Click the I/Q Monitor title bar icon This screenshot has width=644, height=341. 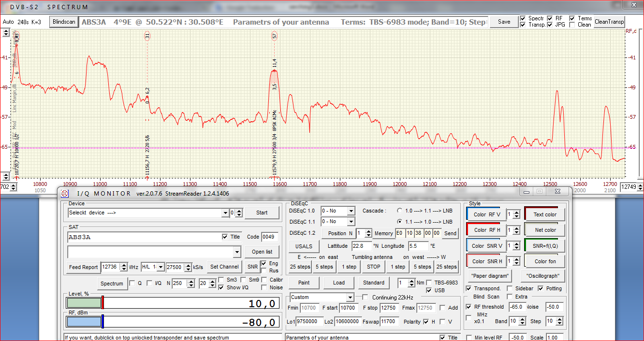click(65, 193)
